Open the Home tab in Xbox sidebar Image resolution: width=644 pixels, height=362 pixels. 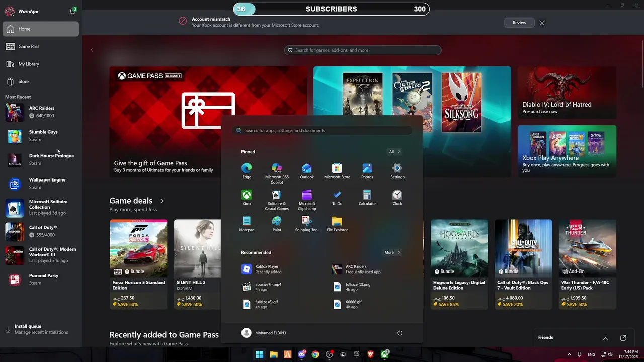pyautogui.click(x=41, y=29)
